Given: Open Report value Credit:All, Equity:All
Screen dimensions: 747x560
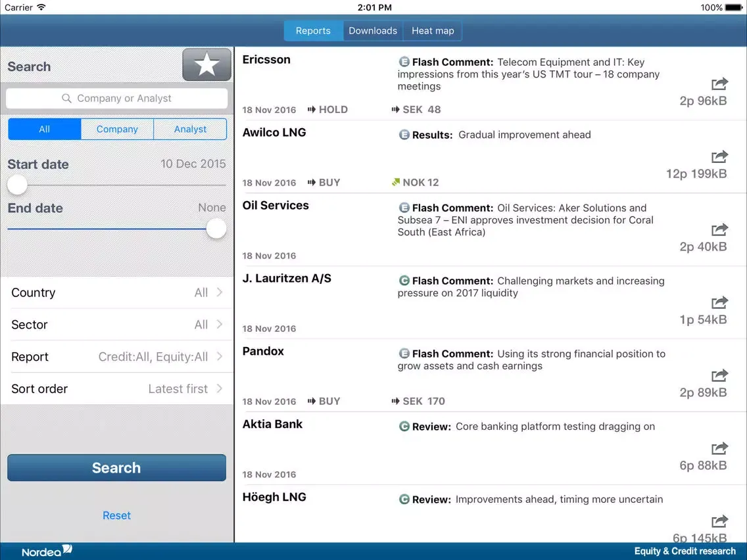Looking at the screenshot, I should coord(153,357).
